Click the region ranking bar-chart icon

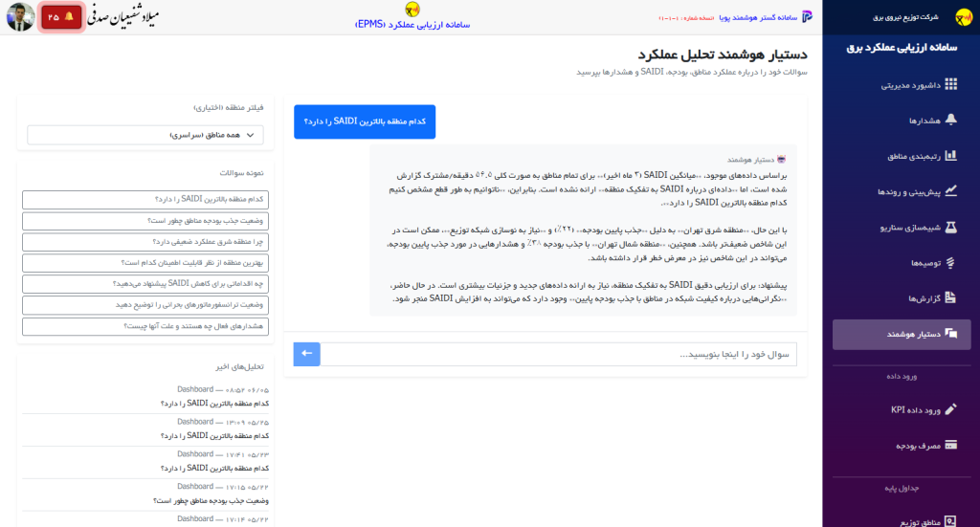[x=950, y=156]
